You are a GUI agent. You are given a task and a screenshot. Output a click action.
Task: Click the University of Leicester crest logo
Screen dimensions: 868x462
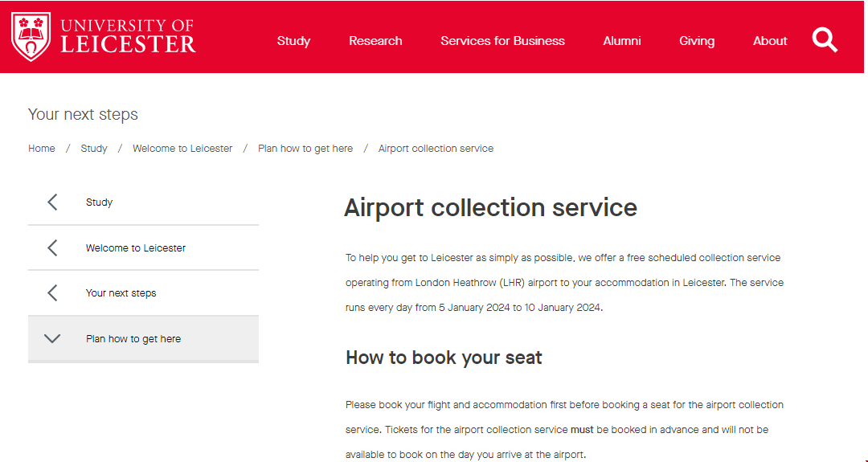coord(31,37)
